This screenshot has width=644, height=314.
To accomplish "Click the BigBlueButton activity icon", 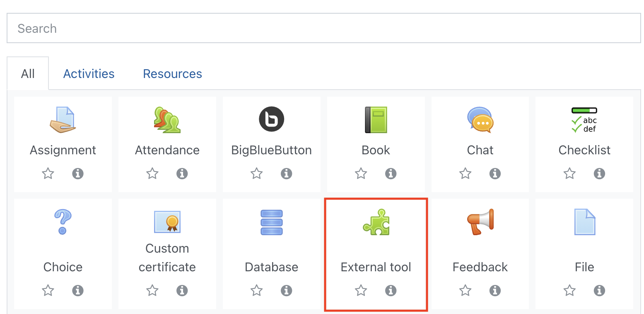I will pyautogui.click(x=271, y=119).
